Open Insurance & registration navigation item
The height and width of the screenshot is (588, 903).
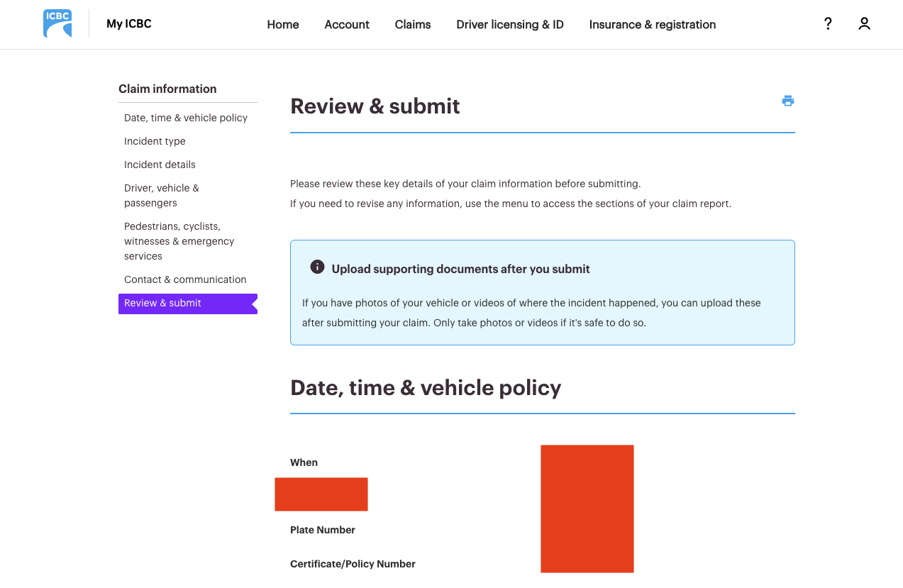pos(652,24)
